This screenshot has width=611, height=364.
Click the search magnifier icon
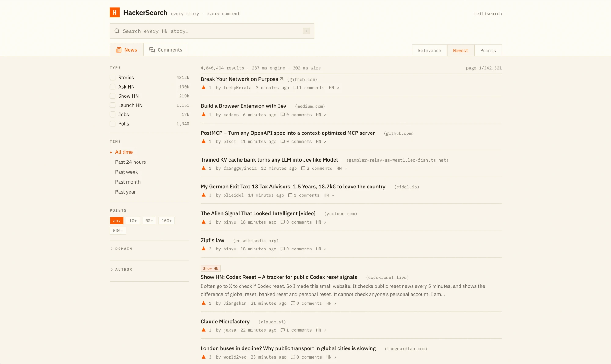tap(117, 31)
